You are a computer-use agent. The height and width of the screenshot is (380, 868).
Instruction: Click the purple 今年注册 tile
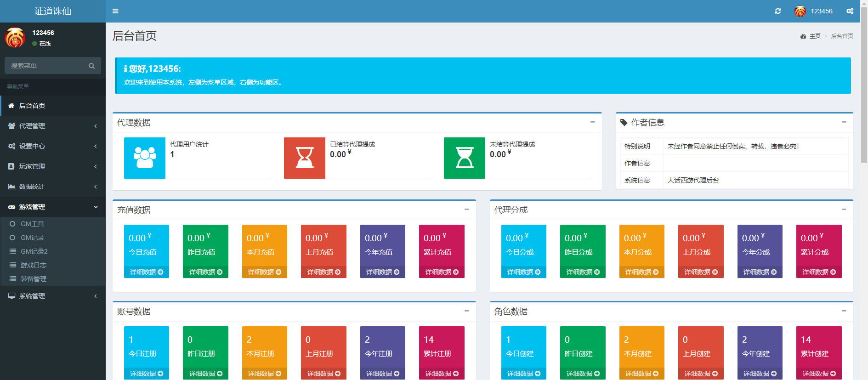click(382, 347)
